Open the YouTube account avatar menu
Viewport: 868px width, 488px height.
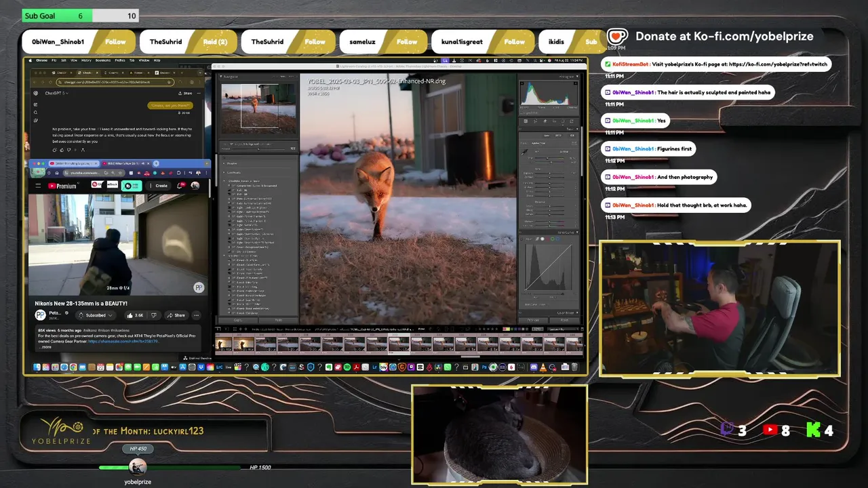point(195,186)
